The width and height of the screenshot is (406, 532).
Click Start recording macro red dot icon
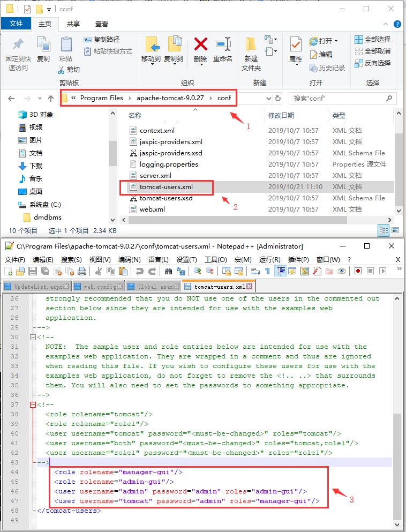358,271
